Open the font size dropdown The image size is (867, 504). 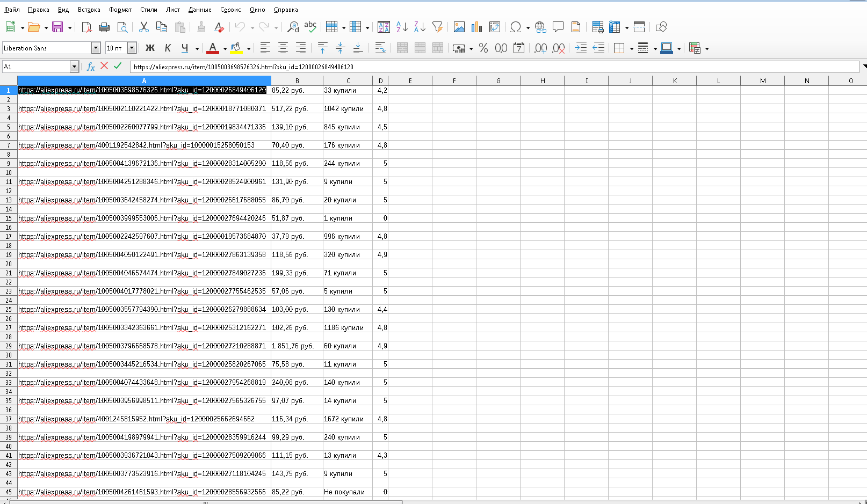(x=132, y=48)
